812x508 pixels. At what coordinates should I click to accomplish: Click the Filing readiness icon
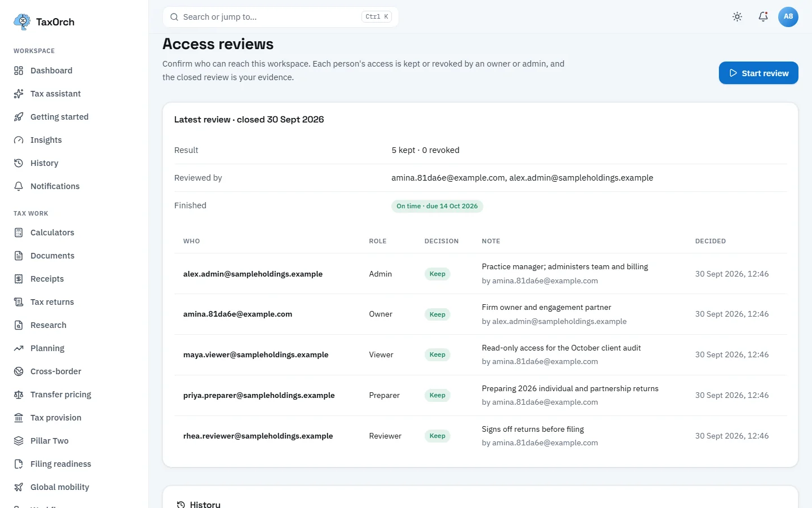point(19,464)
